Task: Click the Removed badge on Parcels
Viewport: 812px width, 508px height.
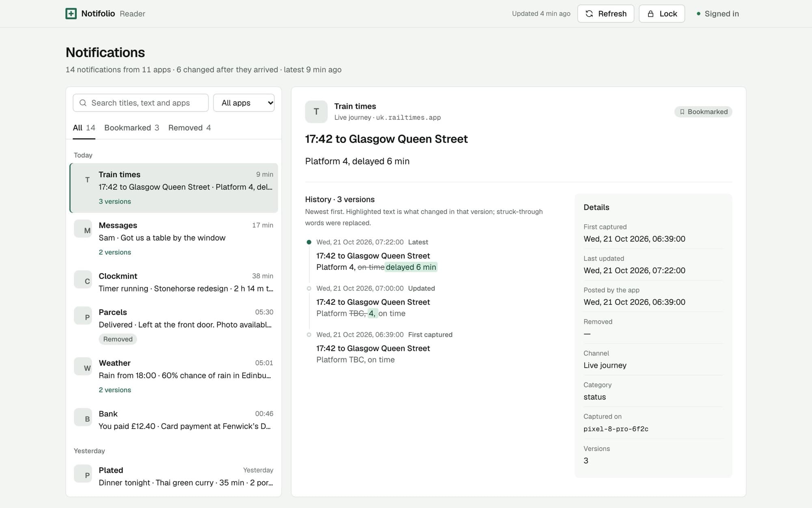Action: point(118,339)
